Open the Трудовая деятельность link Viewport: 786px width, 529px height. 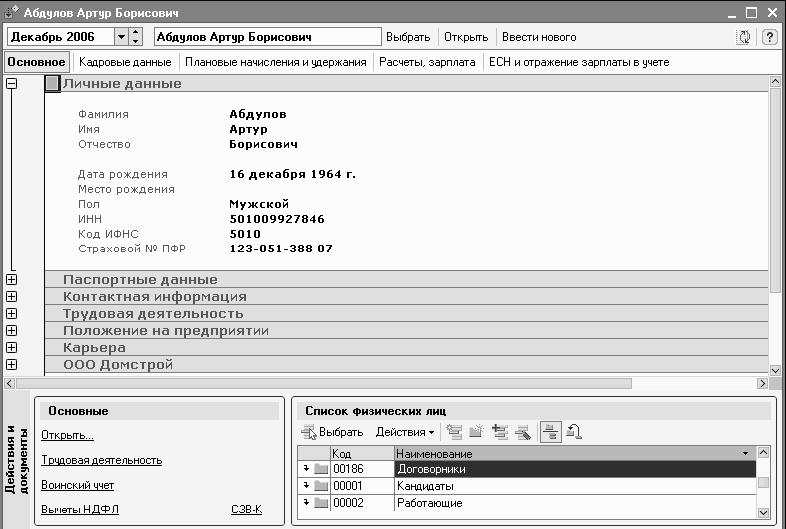102,460
